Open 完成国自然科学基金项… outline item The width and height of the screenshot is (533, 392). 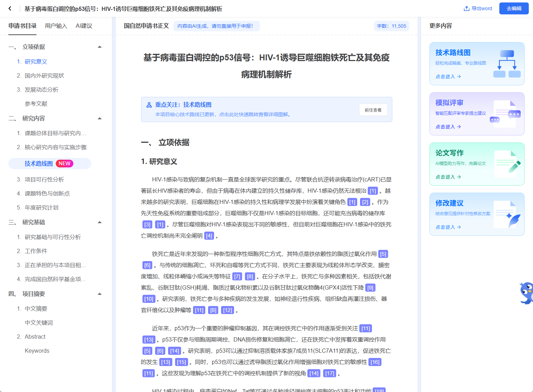click(x=55, y=279)
